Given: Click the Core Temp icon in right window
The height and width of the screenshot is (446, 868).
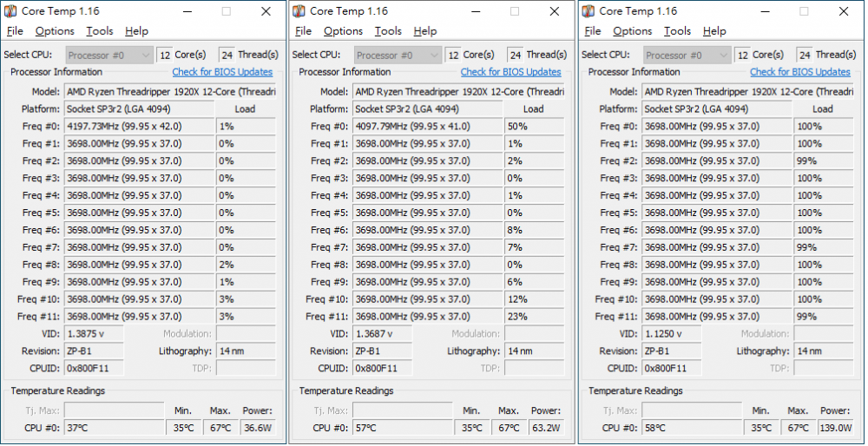Looking at the screenshot, I should coord(589,11).
